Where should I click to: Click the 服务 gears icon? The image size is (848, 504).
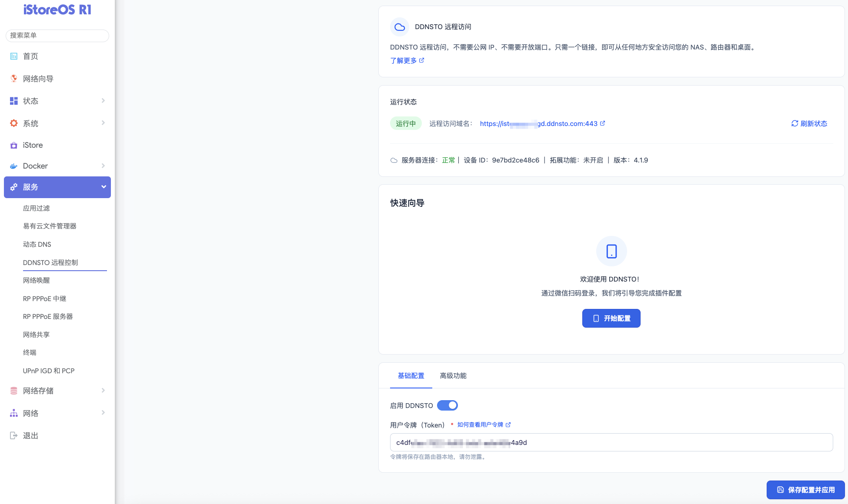pyautogui.click(x=14, y=187)
